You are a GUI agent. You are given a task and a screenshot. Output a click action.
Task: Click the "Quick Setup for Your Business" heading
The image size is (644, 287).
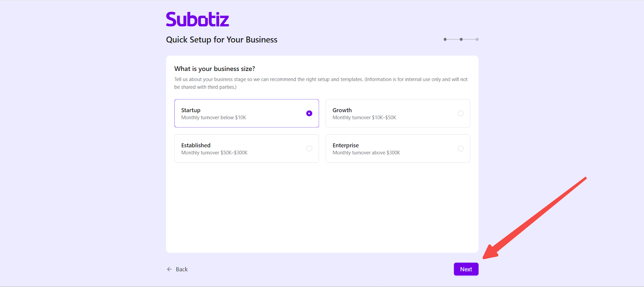(222, 40)
